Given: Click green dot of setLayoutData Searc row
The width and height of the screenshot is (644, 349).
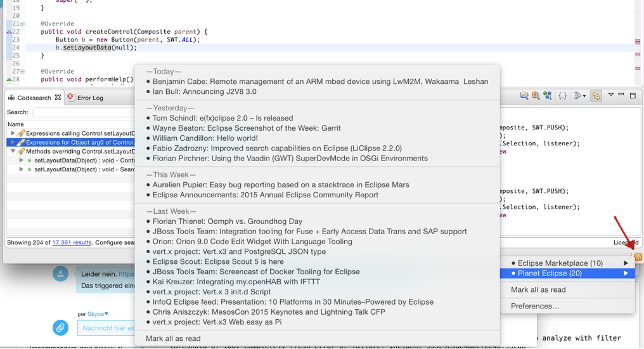Looking at the screenshot, I should [29, 169].
